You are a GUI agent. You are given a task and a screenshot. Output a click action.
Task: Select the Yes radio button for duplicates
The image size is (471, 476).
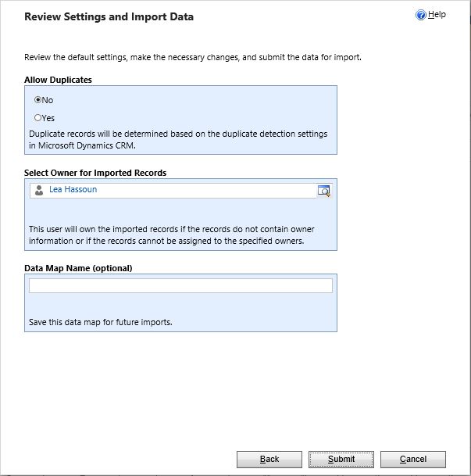coord(37,118)
